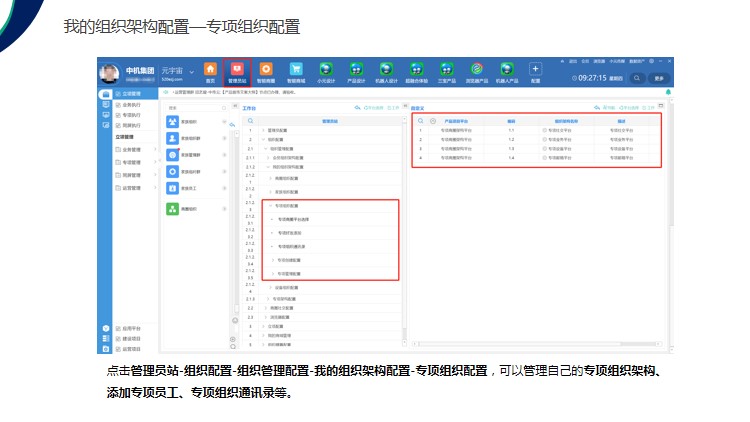750x422 pixels.
Task: Click the 配置 plus icon
Action: point(535,71)
